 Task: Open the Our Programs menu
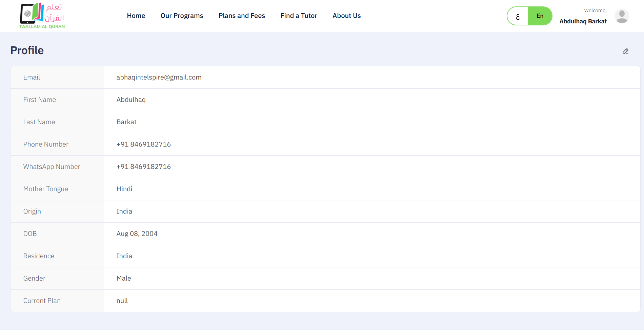click(182, 16)
